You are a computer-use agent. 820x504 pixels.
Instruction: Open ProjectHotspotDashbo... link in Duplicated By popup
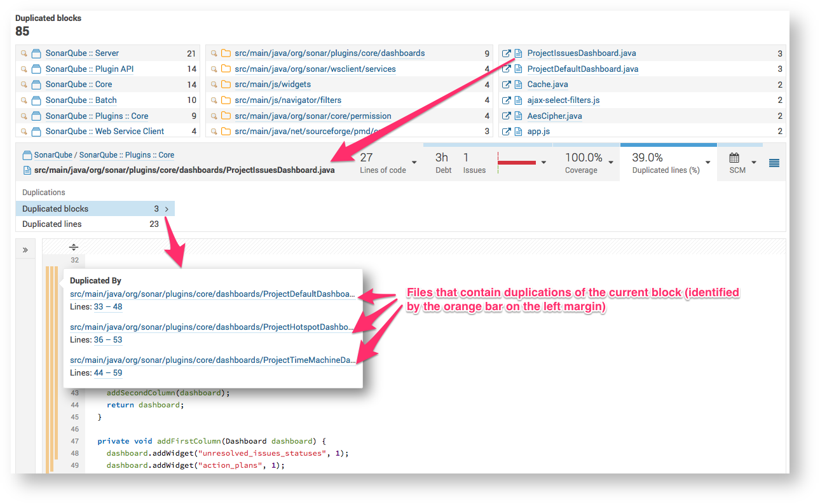(x=212, y=327)
